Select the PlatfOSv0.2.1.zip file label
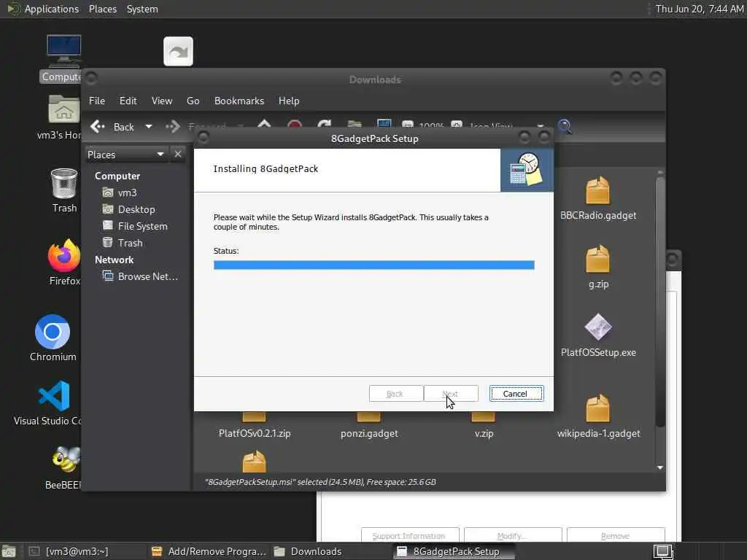The height and width of the screenshot is (560, 747). click(255, 433)
